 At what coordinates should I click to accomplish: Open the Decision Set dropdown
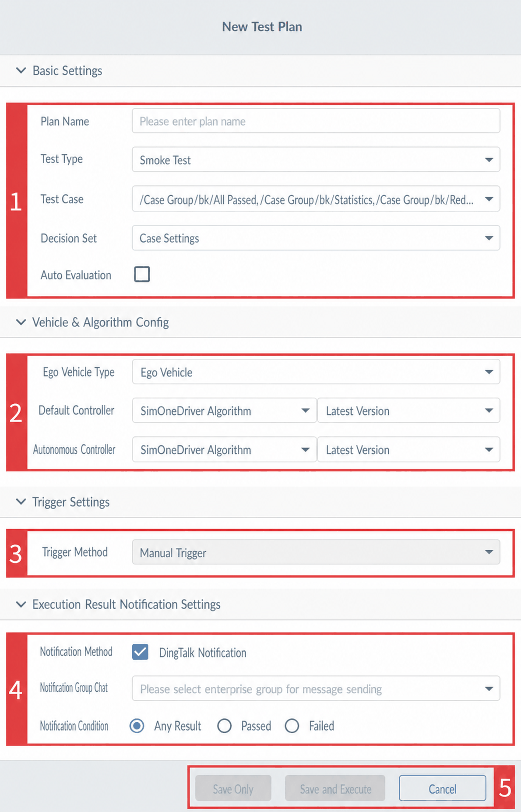316,238
